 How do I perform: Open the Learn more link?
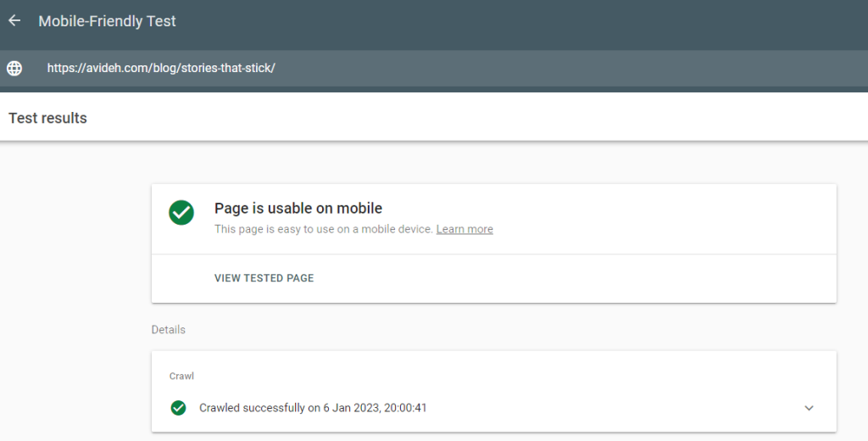point(465,229)
